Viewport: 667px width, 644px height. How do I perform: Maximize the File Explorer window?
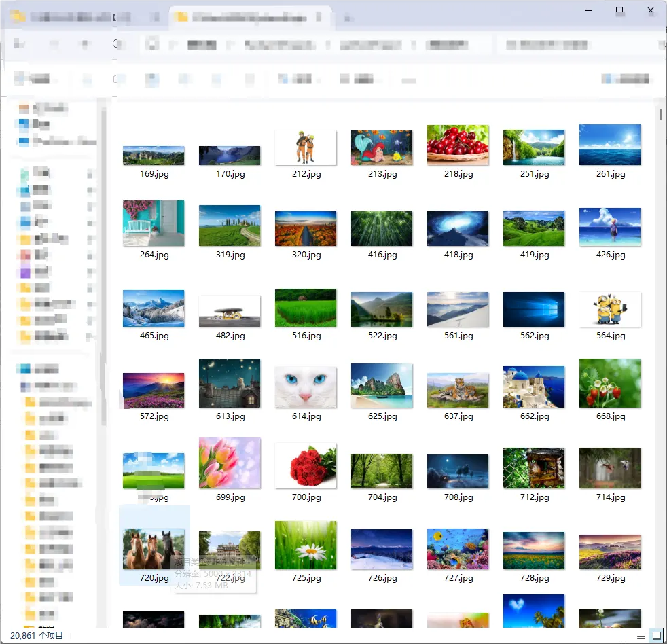click(x=619, y=10)
